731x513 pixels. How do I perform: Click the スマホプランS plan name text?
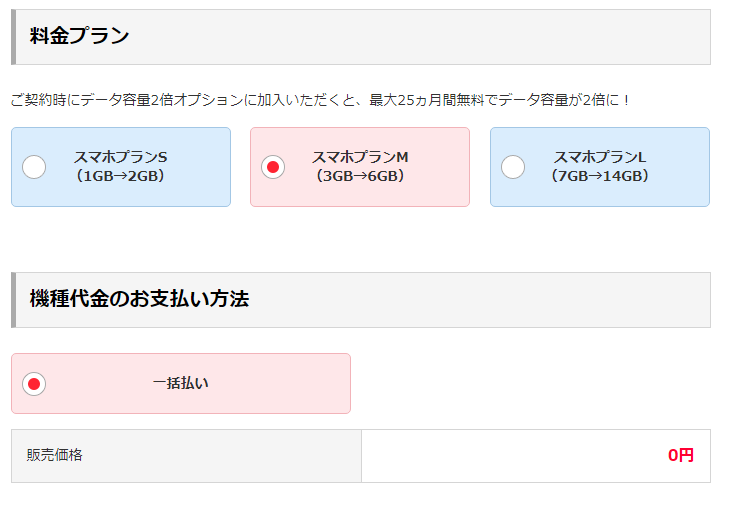[x=121, y=157]
